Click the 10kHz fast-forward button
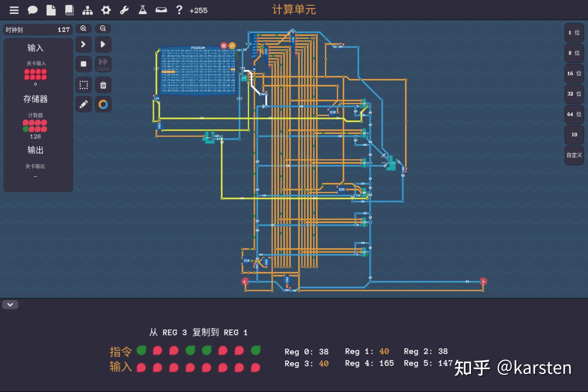 pyautogui.click(x=103, y=64)
